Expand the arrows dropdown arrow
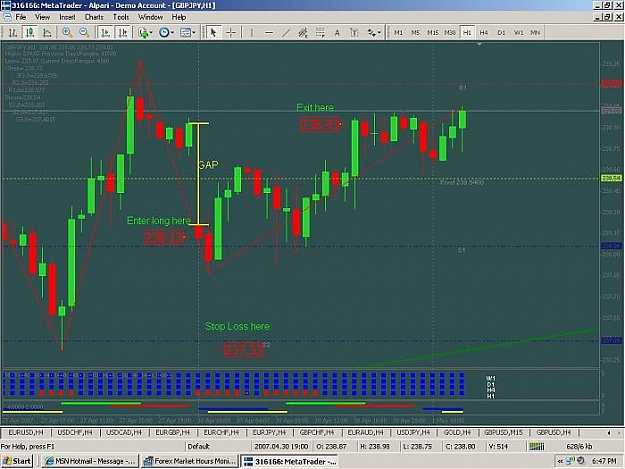 (379, 33)
